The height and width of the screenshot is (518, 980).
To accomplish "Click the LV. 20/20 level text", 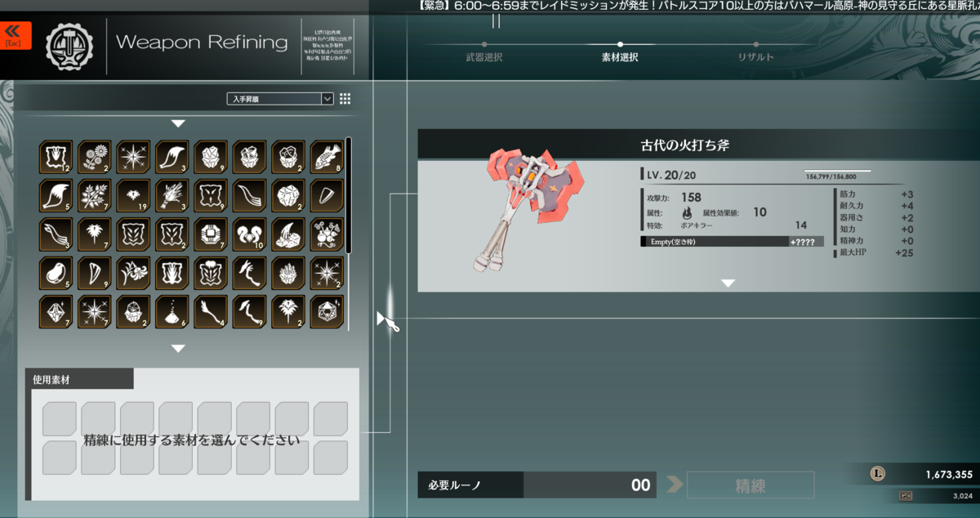I will [673, 175].
